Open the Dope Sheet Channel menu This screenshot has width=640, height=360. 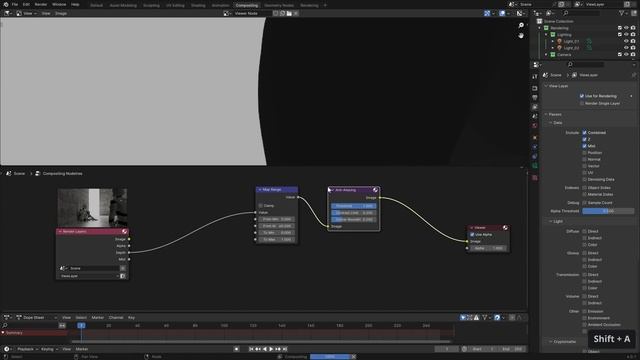[116, 318]
